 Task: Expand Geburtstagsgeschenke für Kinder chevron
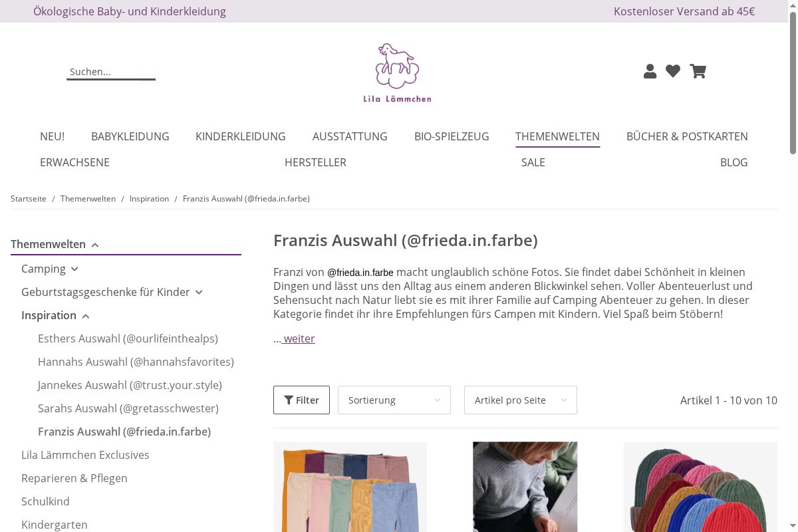click(199, 293)
